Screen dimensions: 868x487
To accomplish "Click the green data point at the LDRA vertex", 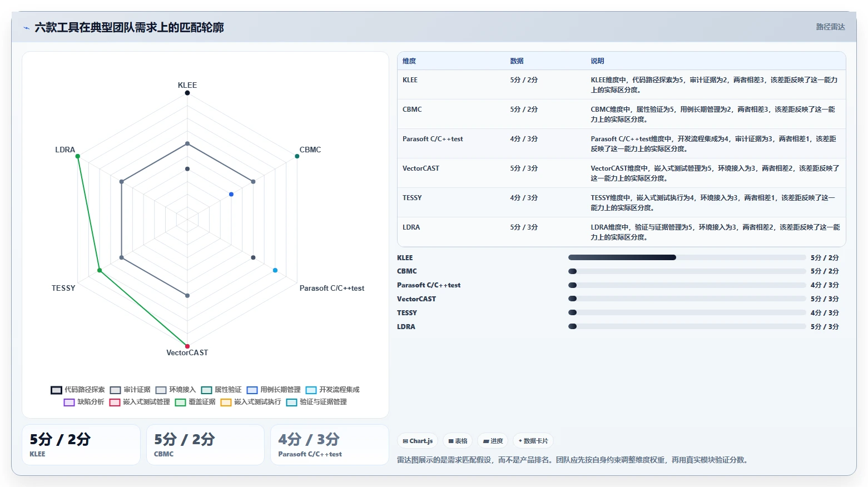I will [78, 156].
